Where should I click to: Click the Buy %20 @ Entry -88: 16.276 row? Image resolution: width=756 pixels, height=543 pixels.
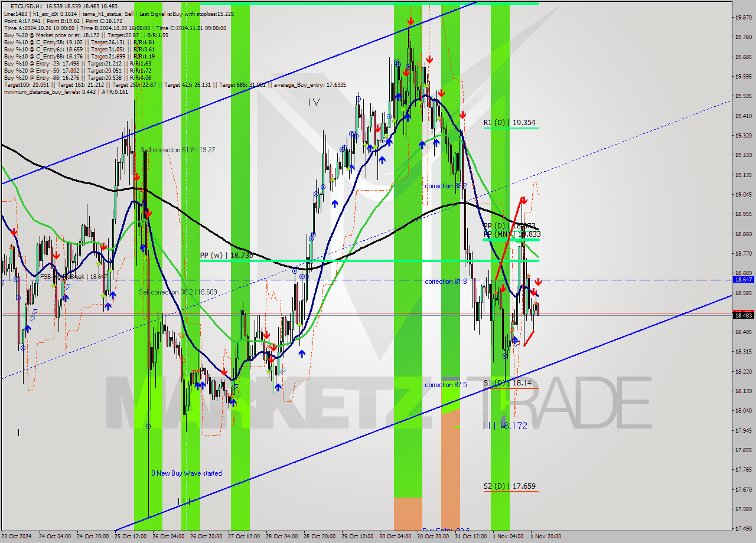pyautogui.click(x=77, y=77)
